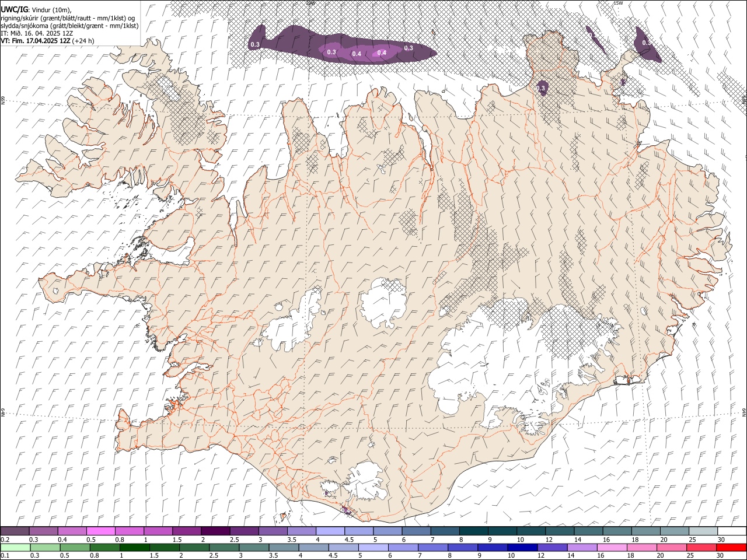Click the pinkish-red rain swatch labeled 25
The image size is (747, 560).
(700, 547)
